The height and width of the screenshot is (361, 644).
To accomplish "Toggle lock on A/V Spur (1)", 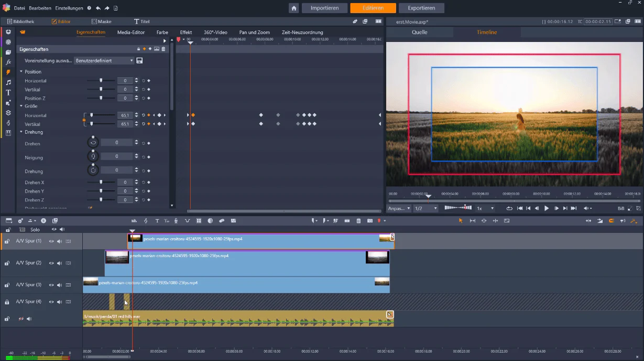I will click(7, 241).
